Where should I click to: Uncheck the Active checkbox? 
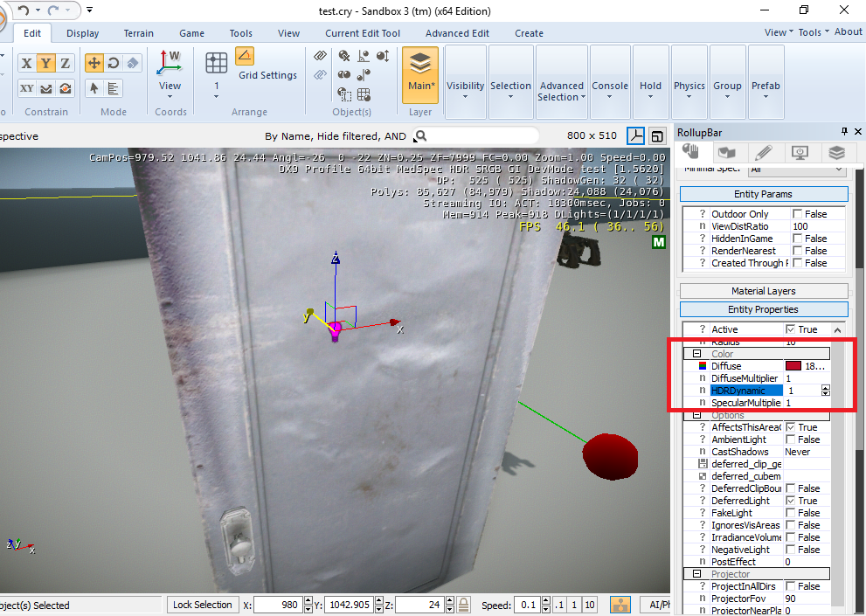coord(790,329)
